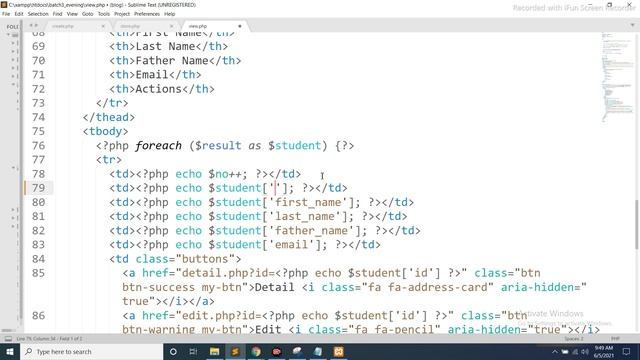
Task: Click line number 76 in the gutter
Action: [x=38, y=146]
